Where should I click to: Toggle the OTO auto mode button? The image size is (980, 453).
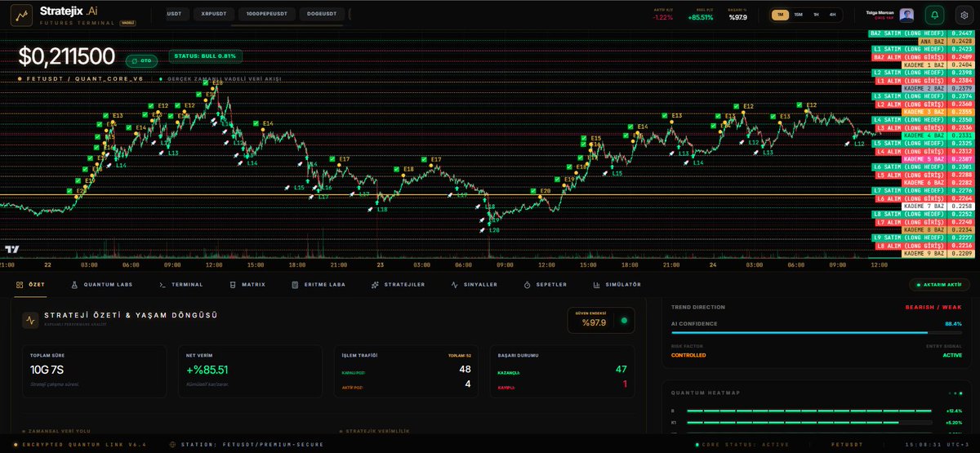[x=142, y=60]
